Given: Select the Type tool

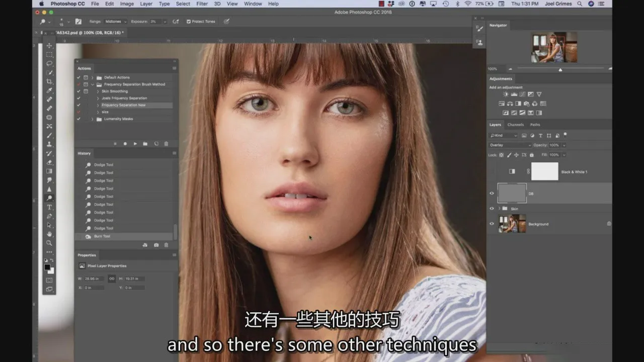Looking at the screenshot, I should tap(49, 207).
